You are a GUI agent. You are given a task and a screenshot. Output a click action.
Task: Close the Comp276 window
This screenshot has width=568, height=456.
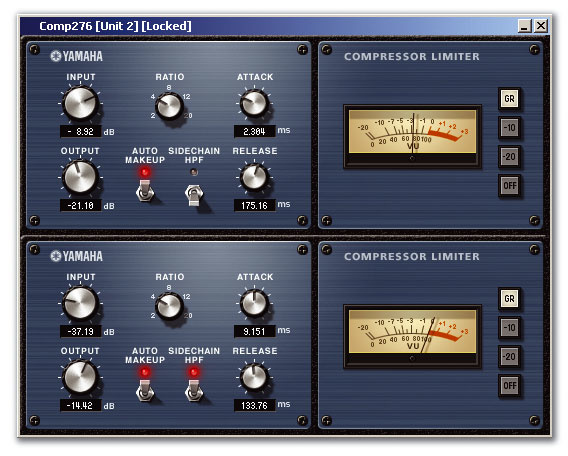click(x=541, y=26)
